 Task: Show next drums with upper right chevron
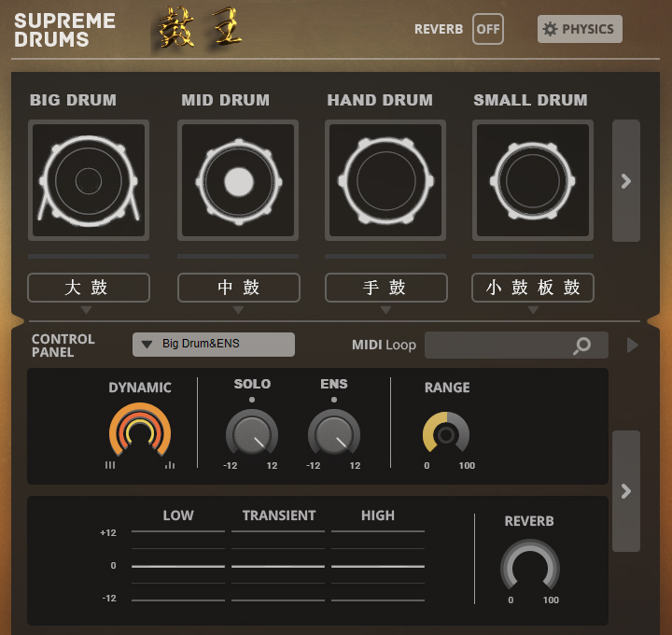pos(626,181)
